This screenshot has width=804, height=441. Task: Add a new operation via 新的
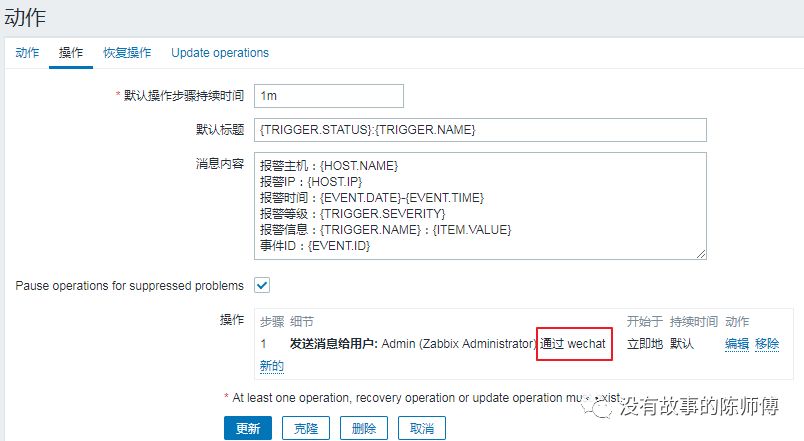(x=271, y=366)
